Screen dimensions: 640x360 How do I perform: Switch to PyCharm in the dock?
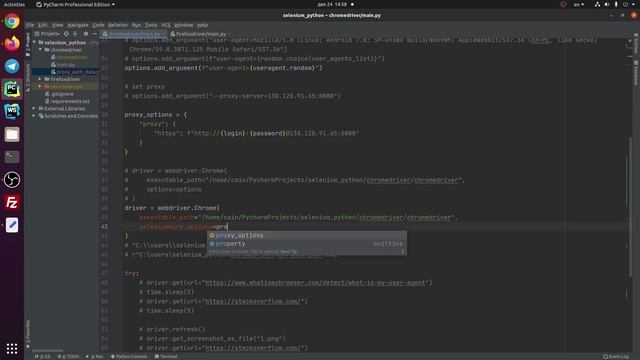click(x=12, y=89)
